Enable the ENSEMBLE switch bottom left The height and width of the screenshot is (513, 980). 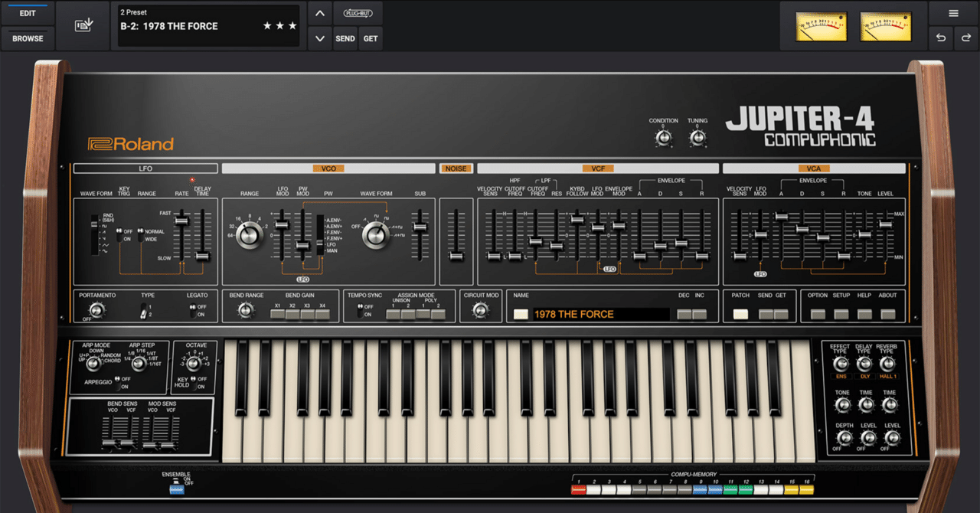[x=176, y=490]
